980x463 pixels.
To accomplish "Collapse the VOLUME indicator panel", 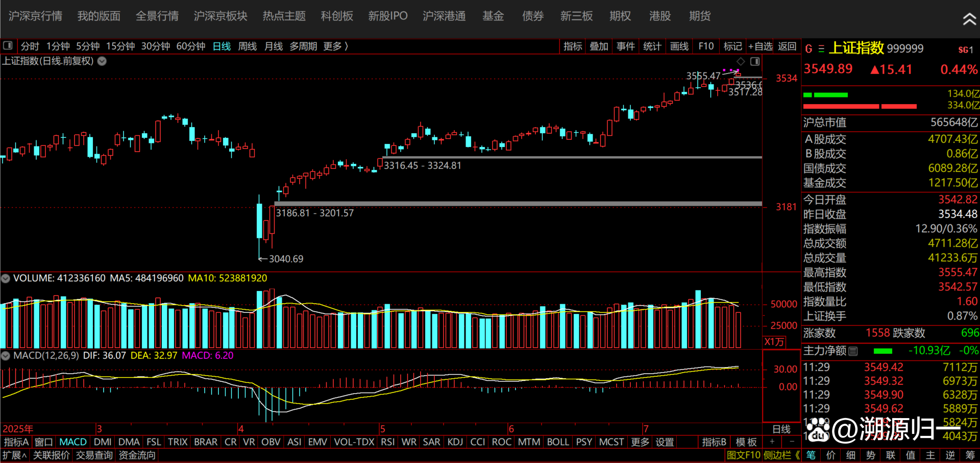I will (x=6, y=279).
